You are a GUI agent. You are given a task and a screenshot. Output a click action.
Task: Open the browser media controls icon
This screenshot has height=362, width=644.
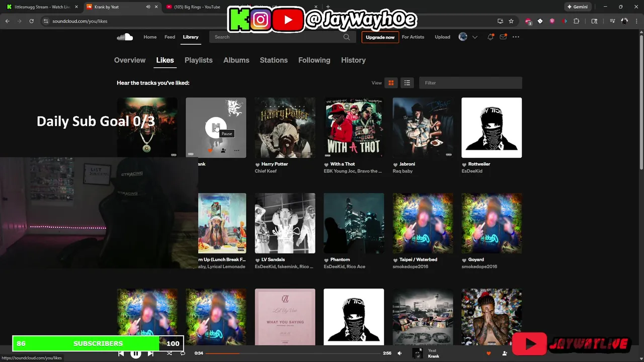pos(612,21)
